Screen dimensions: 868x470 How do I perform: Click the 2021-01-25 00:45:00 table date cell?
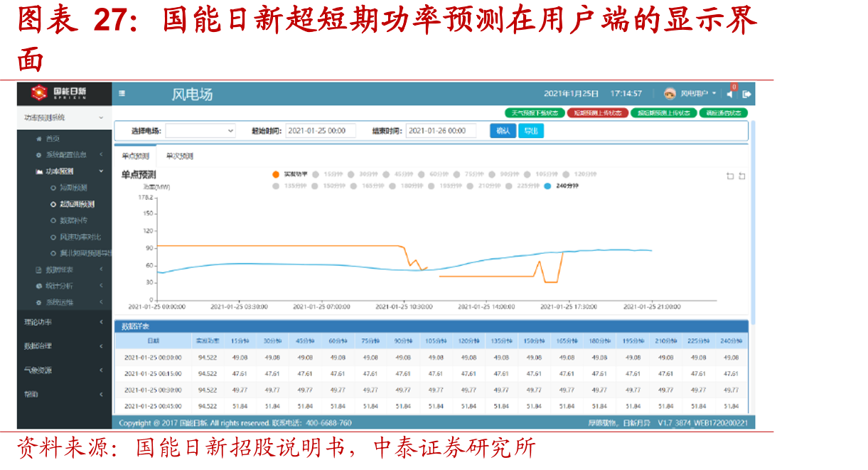[153, 407]
